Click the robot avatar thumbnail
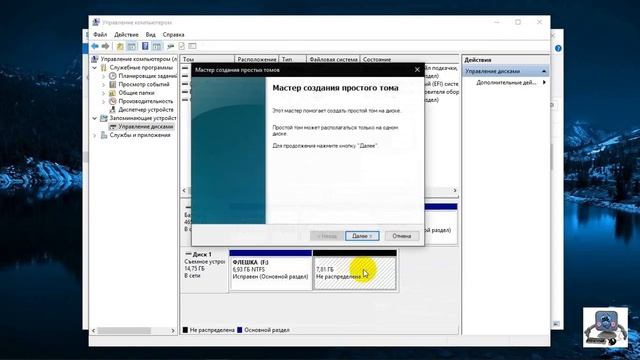This screenshot has width=640, height=360. (x=605, y=327)
